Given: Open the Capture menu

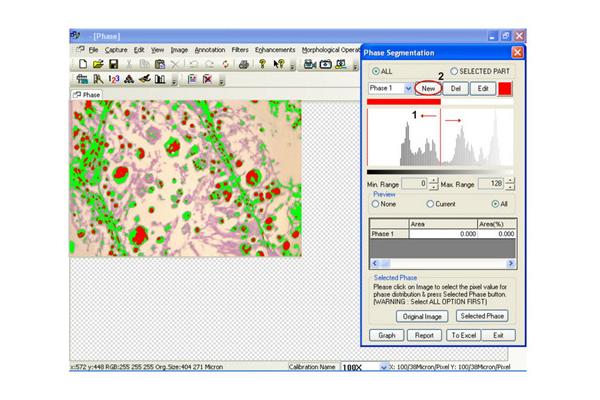Looking at the screenshot, I should (116, 50).
